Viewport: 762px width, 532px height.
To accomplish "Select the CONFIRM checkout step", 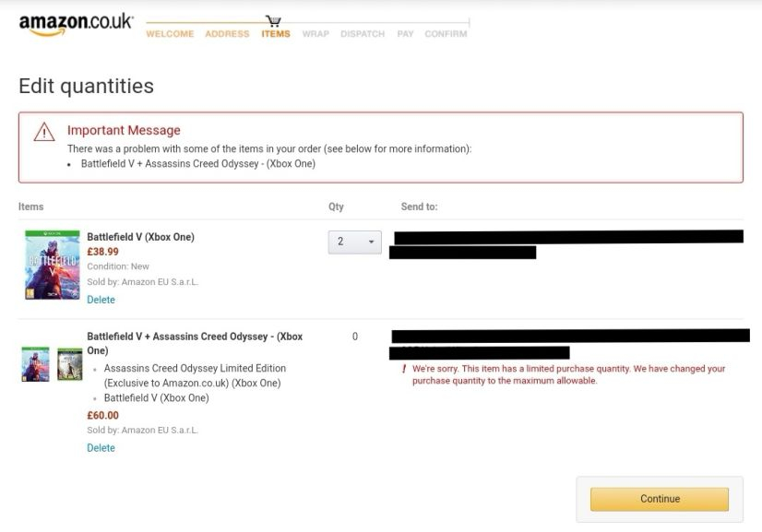I will pyautogui.click(x=446, y=34).
